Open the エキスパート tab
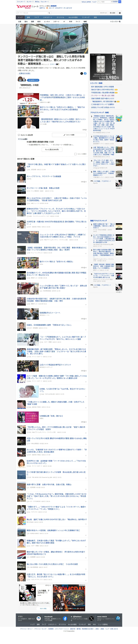 [48, 17]
